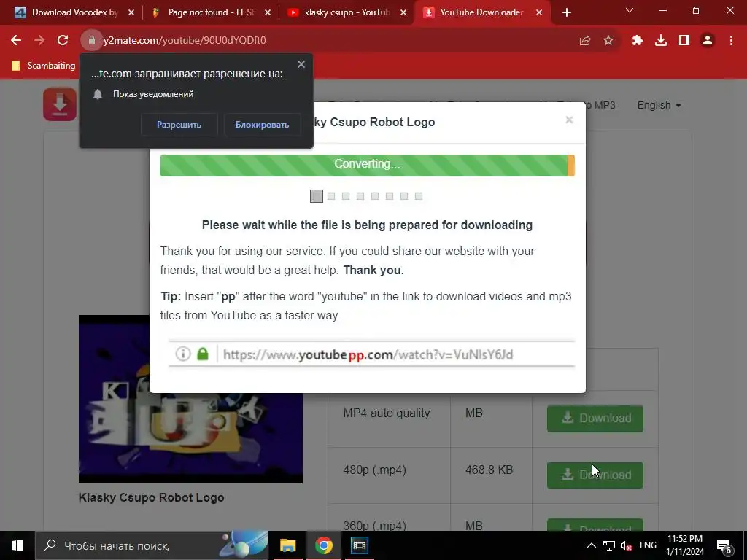Download the MP4 auto quality file
The height and width of the screenshot is (560, 747).
[x=595, y=419]
